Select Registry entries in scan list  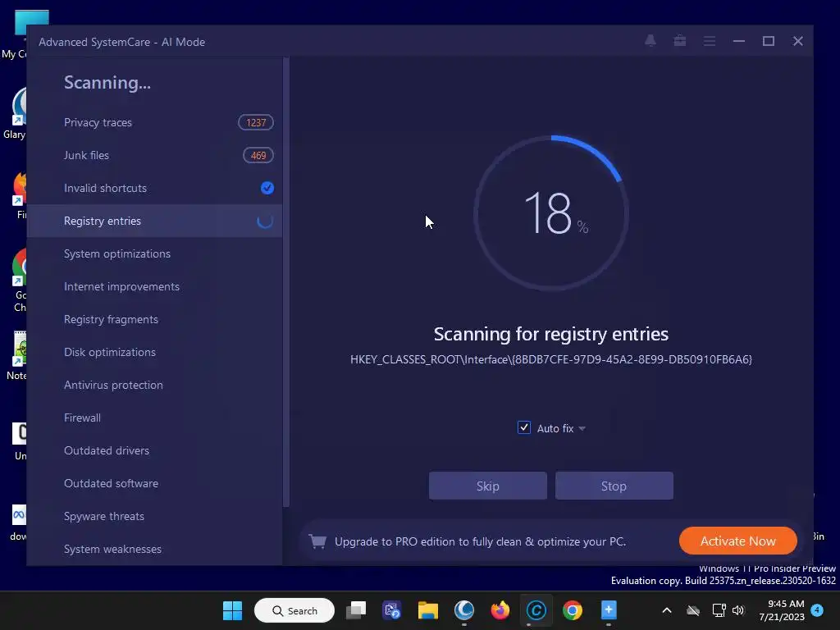point(154,221)
